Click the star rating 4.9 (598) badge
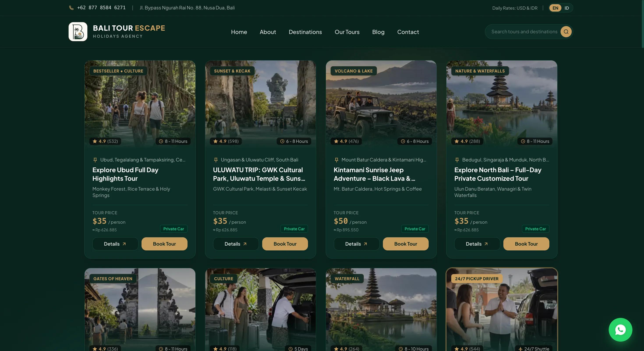Screen dimensions: 644x351 pos(226,141)
